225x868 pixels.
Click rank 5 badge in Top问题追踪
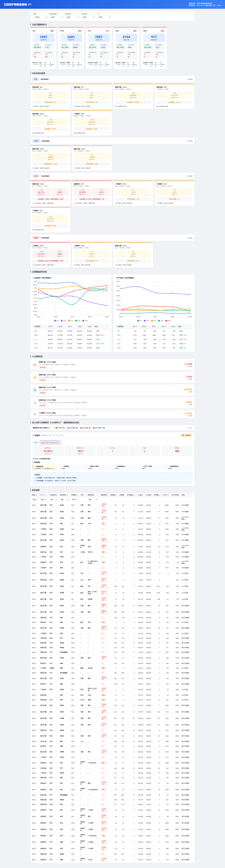coord(35,414)
